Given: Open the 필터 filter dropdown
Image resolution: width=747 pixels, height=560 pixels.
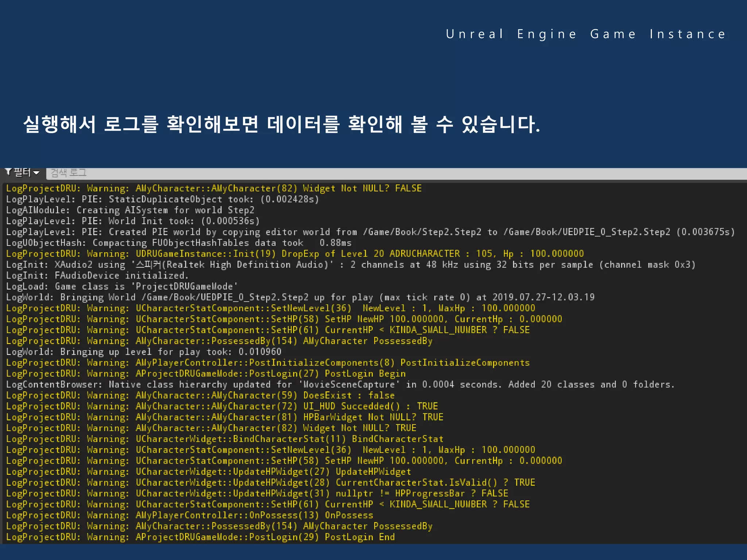Looking at the screenshot, I should pyautogui.click(x=23, y=172).
